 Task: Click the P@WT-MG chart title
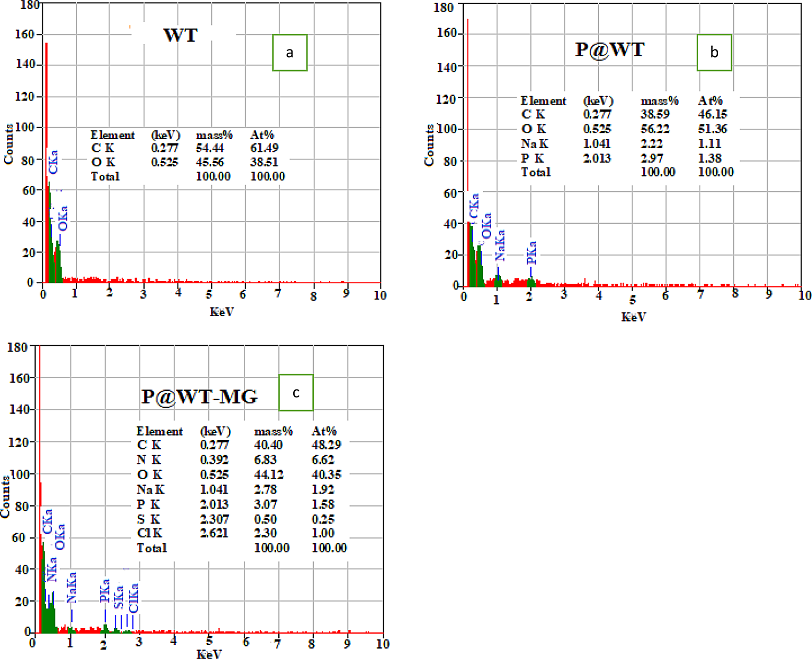click(x=200, y=397)
